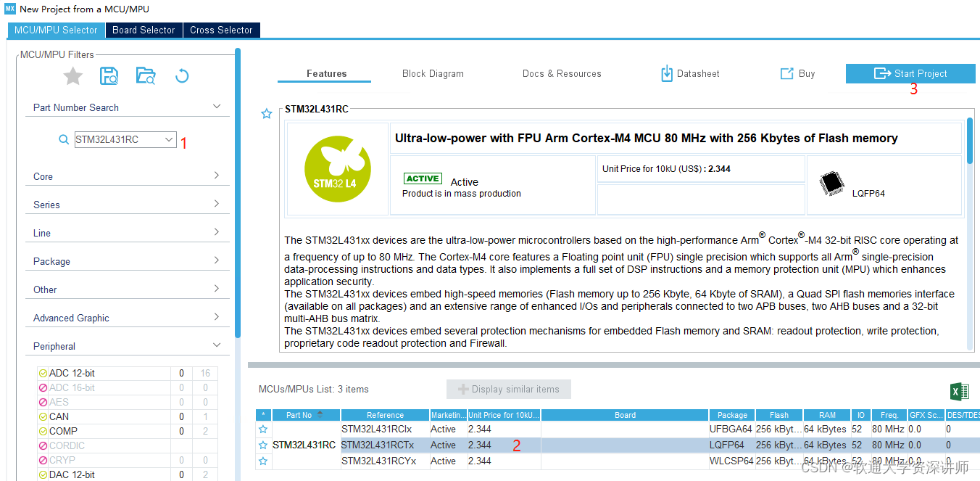Image resolution: width=980 pixels, height=481 pixels.
Task: Sort by Flash column header
Action: (x=779, y=415)
